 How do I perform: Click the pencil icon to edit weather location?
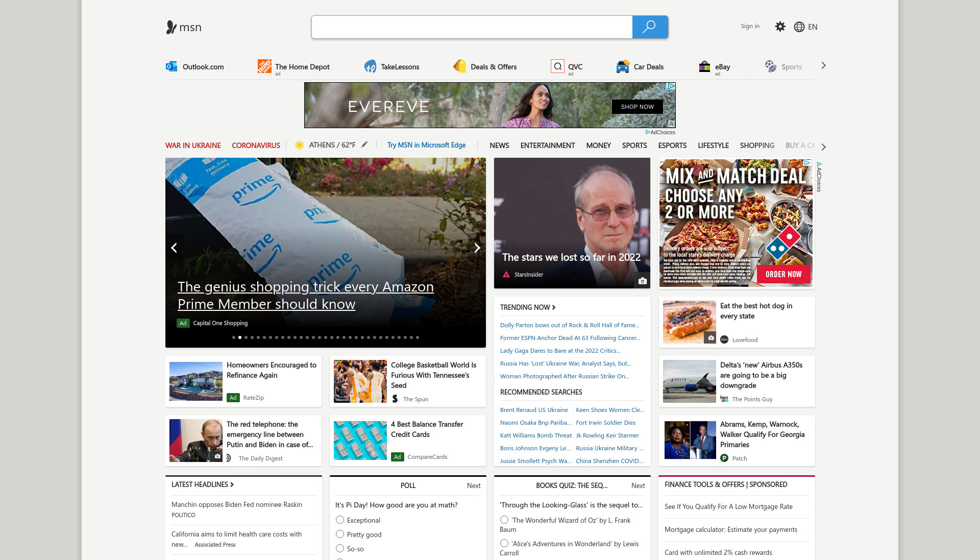point(364,145)
